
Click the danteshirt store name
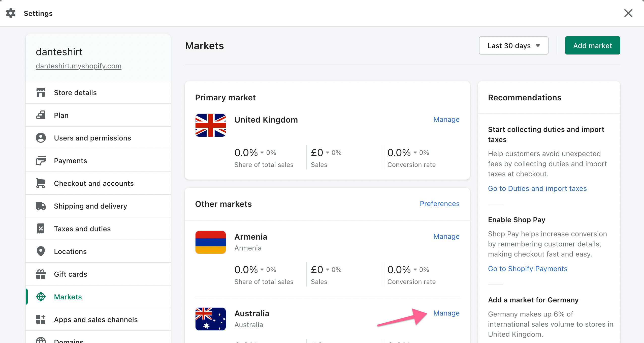[59, 52]
